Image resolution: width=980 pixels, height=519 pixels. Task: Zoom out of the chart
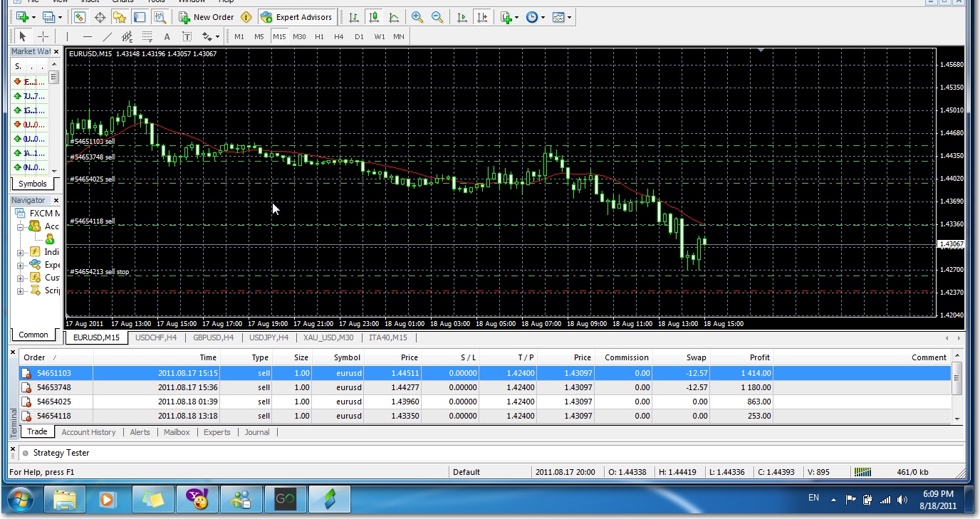(437, 17)
